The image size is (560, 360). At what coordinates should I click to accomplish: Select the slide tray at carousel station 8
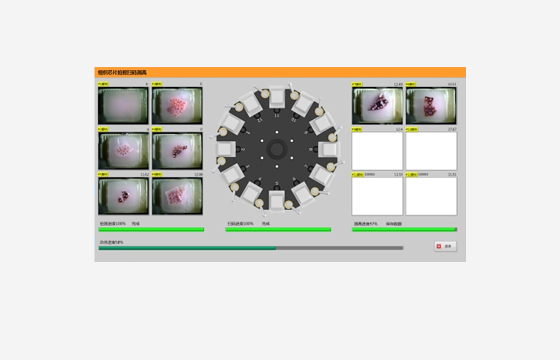pos(328,149)
